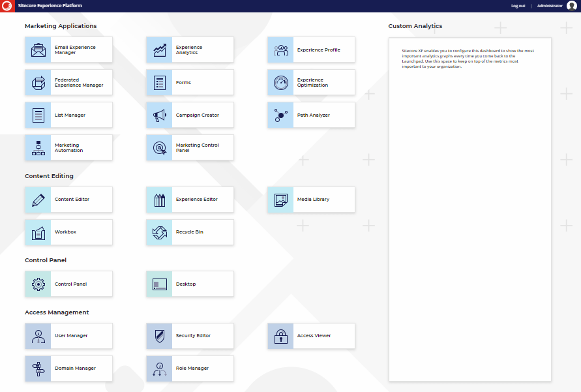Click the Sitecore logo in the header
Viewport: 581px width, 392px height.
tap(7, 6)
